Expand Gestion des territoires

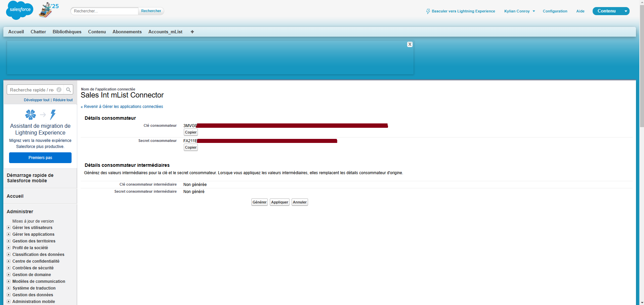[x=9, y=241]
